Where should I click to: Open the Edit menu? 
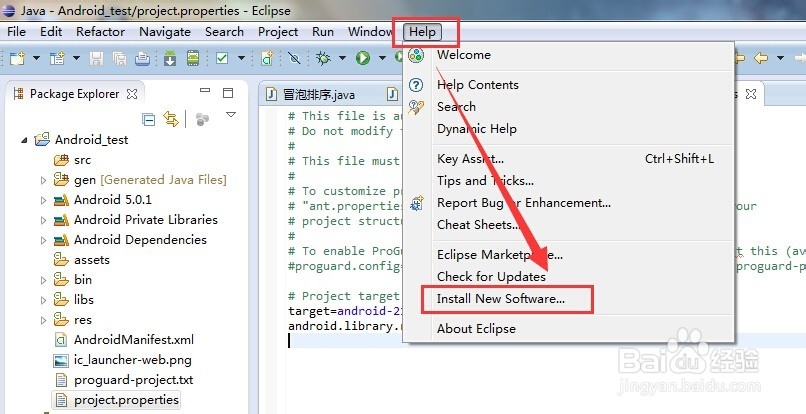tap(51, 32)
